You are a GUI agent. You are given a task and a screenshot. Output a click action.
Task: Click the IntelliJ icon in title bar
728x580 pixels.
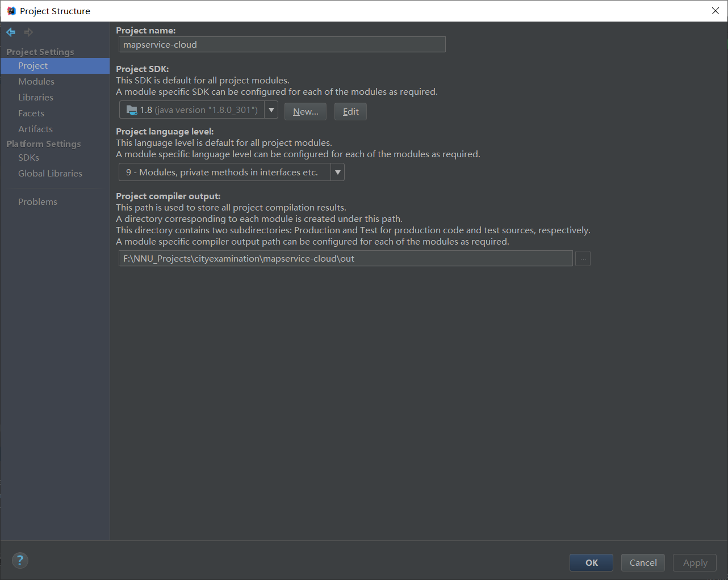pos(11,11)
